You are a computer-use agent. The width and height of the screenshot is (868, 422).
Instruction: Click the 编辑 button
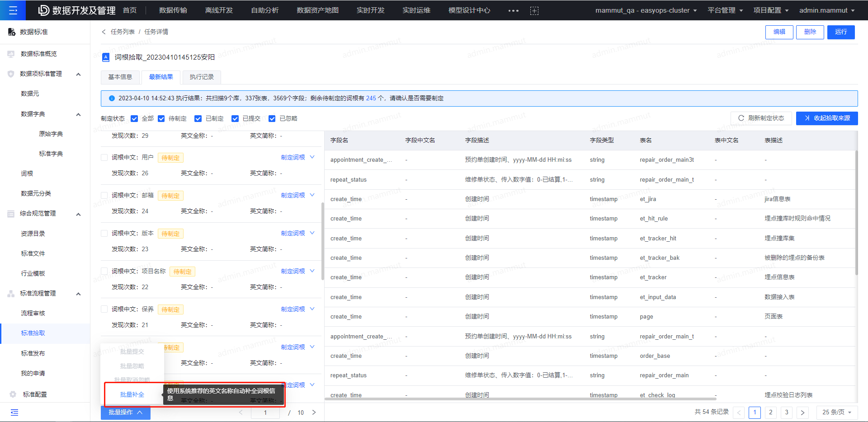point(779,32)
